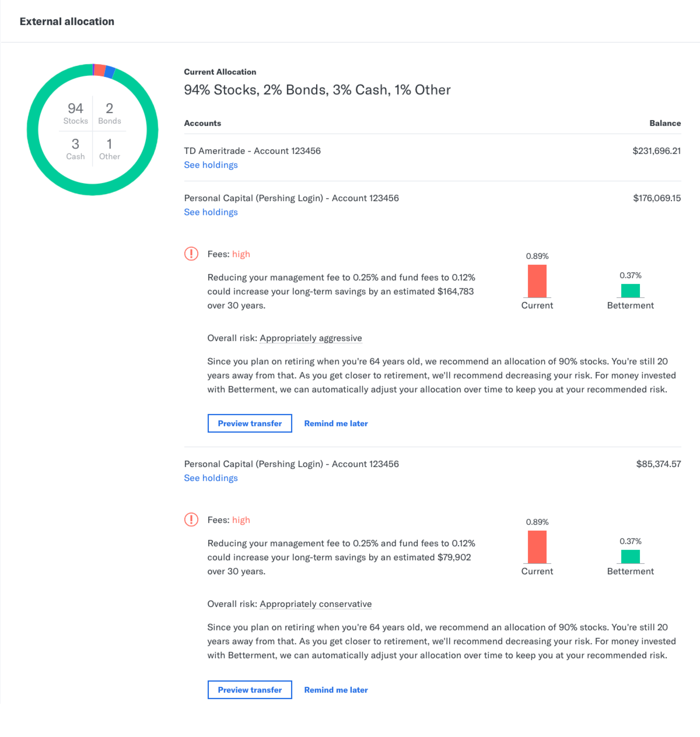Click the first Preview transfer button
Image resolution: width=700 pixels, height=737 pixels.
pyautogui.click(x=250, y=423)
